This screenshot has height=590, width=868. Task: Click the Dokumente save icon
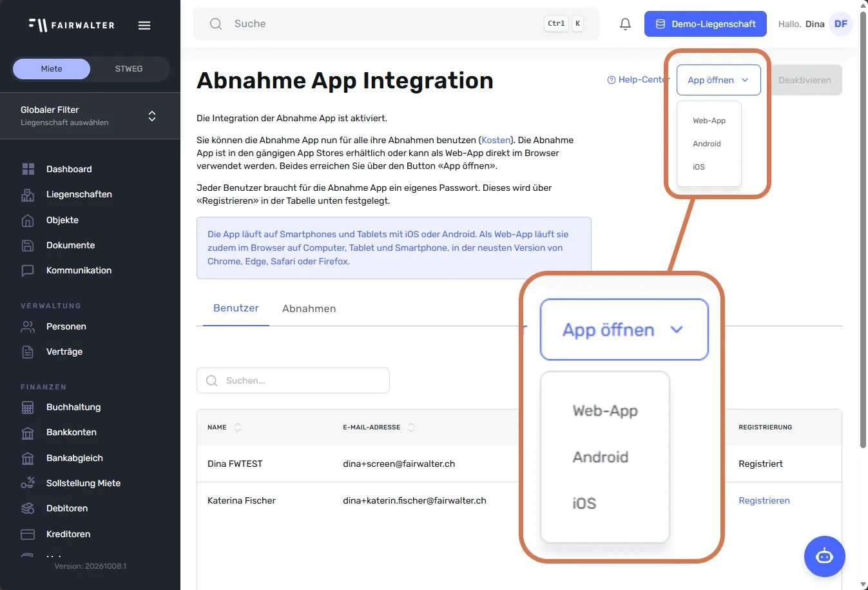[x=28, y=246]
